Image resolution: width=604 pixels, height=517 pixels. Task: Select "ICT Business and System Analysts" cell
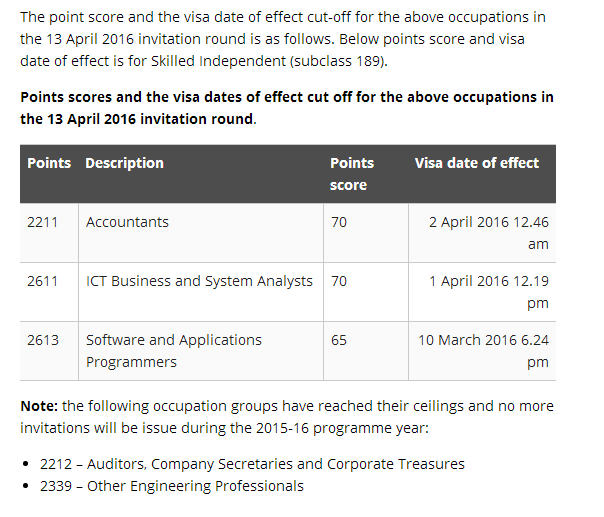click(x=199, y=281)
